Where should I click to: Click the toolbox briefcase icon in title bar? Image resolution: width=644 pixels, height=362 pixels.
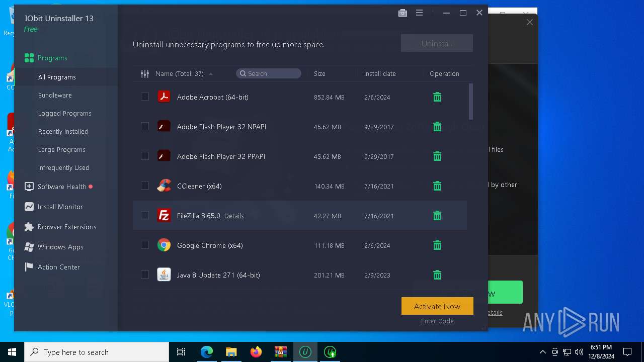click(403, 13)
